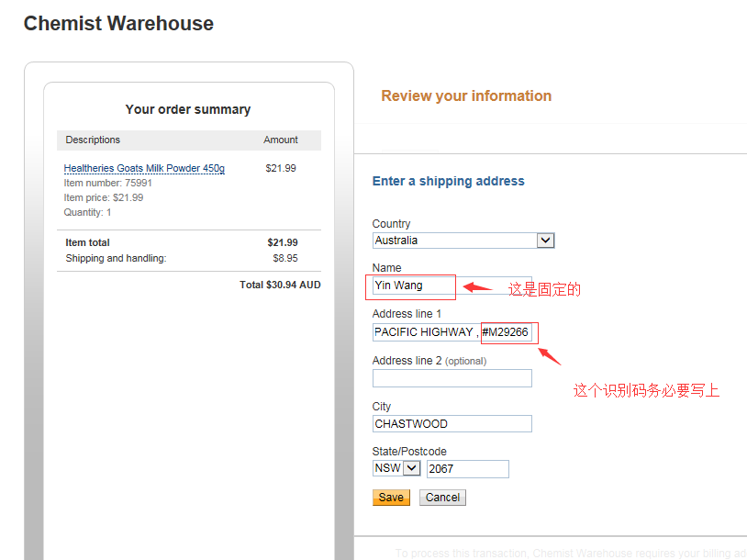Click the Total $30.94 AUD text
The height and width of the screenshot is (560, 747).
pyautogui.click(x=280, y=285)
